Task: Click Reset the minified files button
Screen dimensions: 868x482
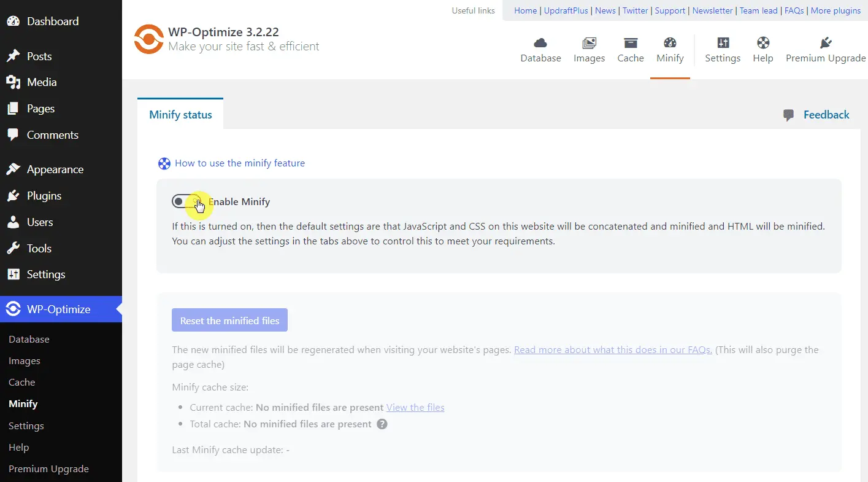Action: point(229,320)
